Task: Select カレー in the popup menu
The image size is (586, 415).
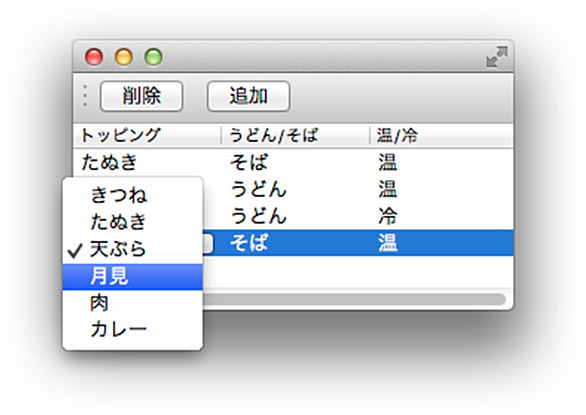Action: tap(133, 329)
